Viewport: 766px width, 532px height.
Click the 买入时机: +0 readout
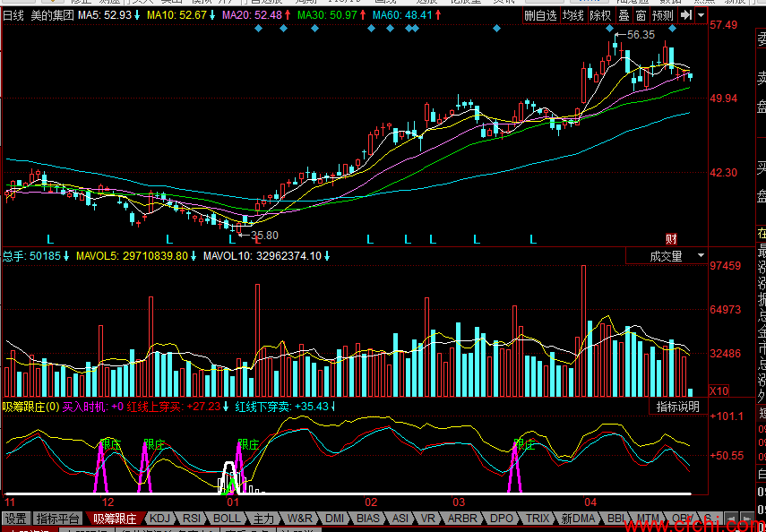pyautogui.click(x=93, y=406)
